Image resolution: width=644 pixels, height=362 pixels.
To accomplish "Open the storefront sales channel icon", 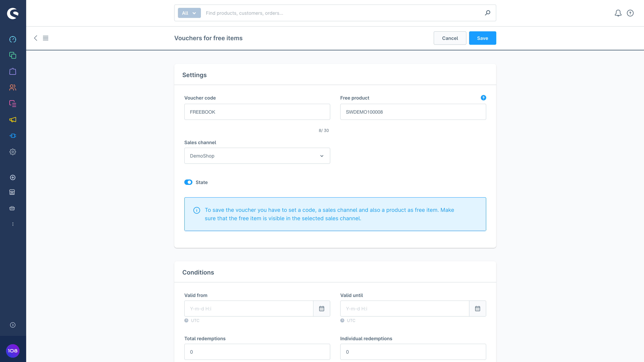I will pos(12,192).
